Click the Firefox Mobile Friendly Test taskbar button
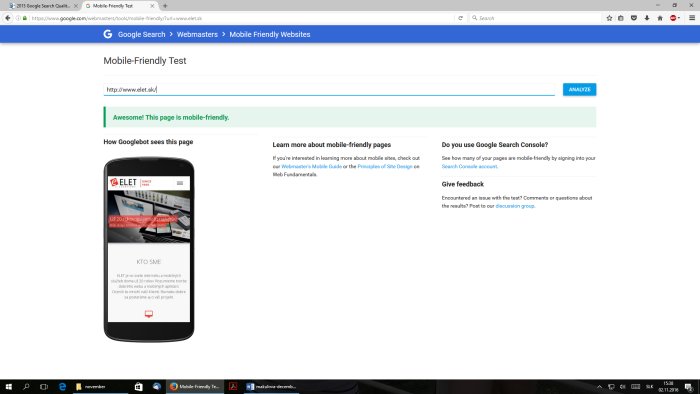 pyautogui.click(x=195, y=386)
